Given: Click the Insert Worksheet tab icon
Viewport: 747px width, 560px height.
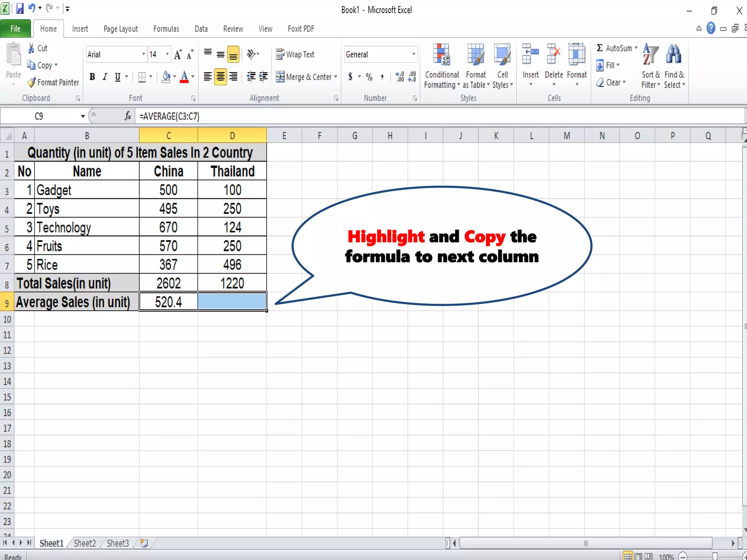Looking at the screenshot, I should tap(144, 543).
